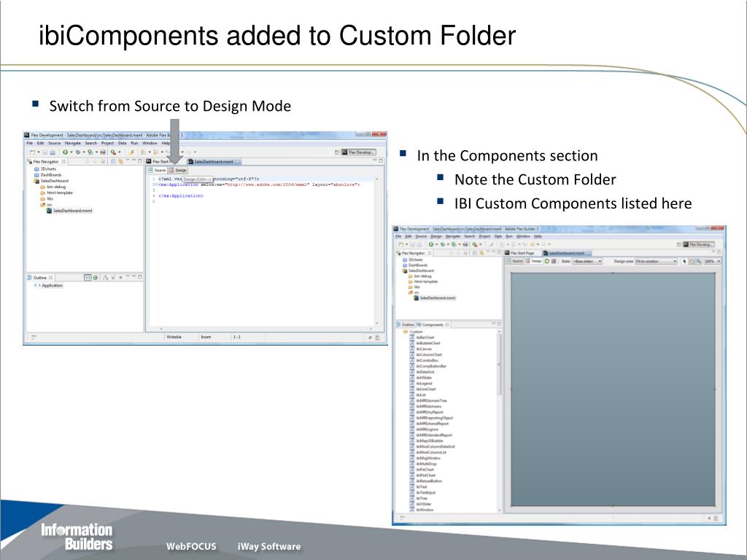Select the ibiLineChart component in the list

coord(423,389)
